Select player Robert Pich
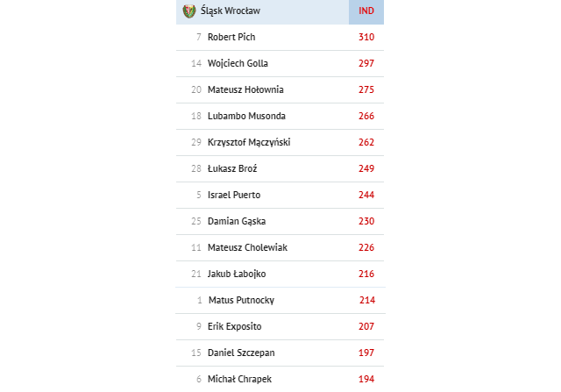Image resolution: width=561 pixels, height=392 pixels. pos(231,37)
